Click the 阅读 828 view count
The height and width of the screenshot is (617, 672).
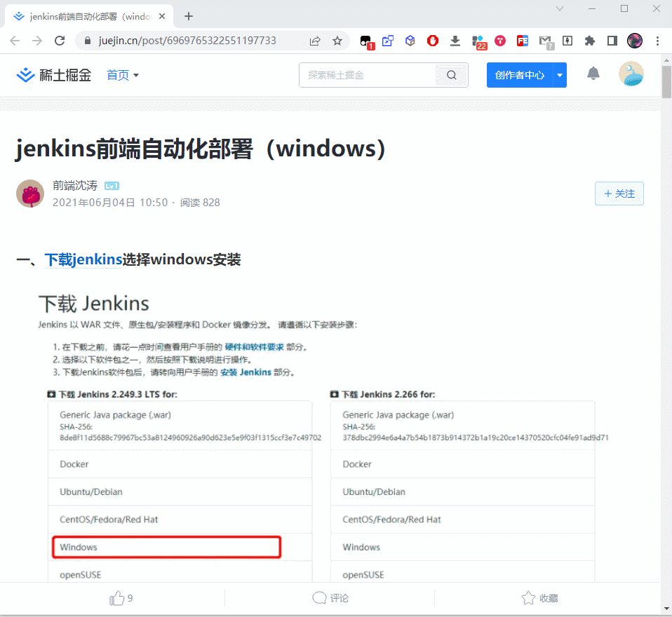[200, 203]
